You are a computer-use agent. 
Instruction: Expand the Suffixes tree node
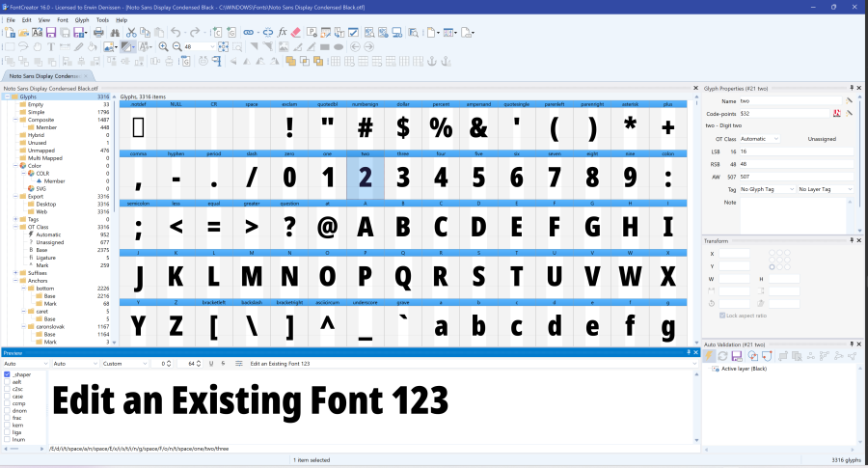point(16,273)
